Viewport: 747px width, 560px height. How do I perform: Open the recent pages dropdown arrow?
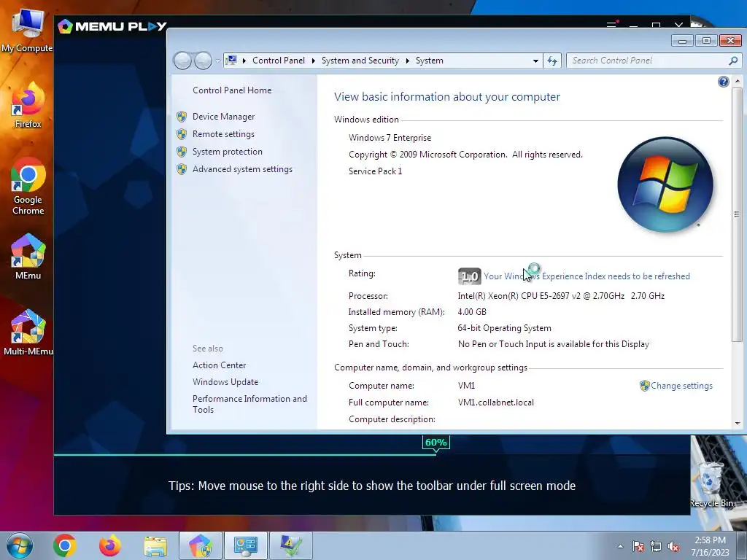pyautogui.click(x=217, y=61)
